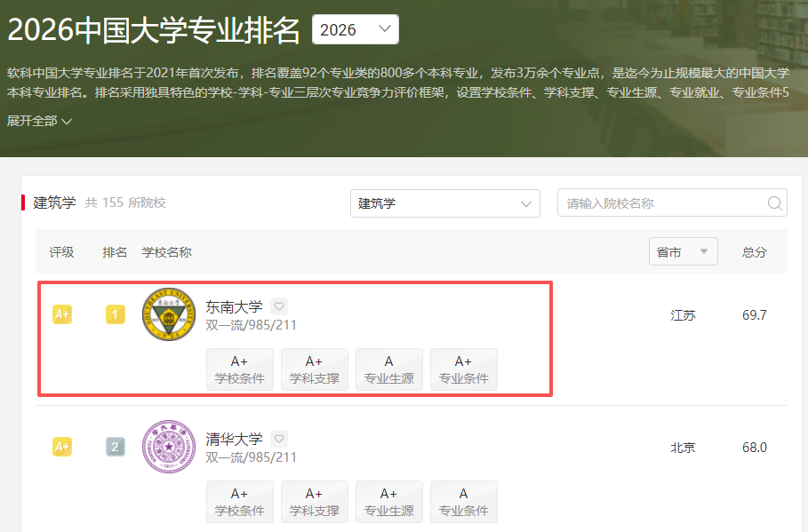This screenshot has width=808, height=532.
Task: Click 清华大学's A+ 学校条件 tile
Action: pos(240,502)
